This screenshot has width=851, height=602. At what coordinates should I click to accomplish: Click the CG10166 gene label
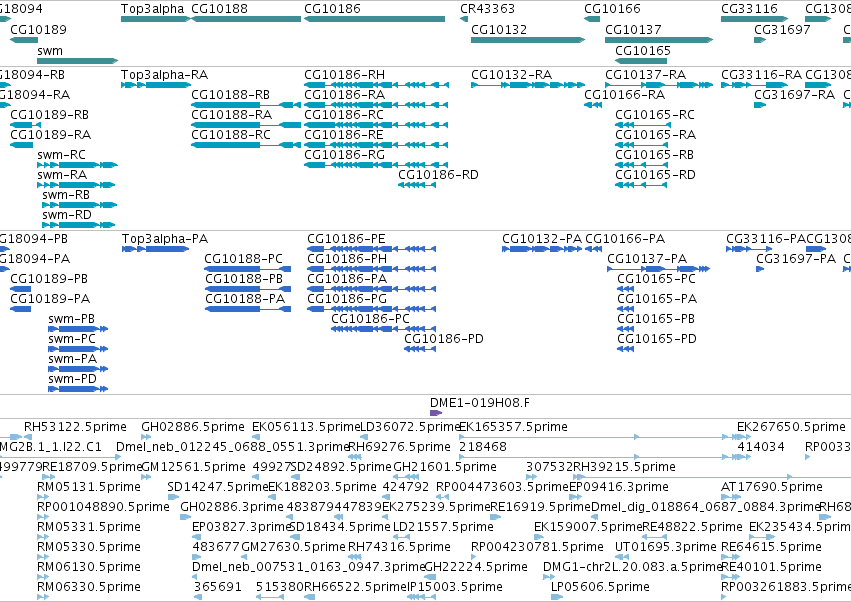click(612, 9)
